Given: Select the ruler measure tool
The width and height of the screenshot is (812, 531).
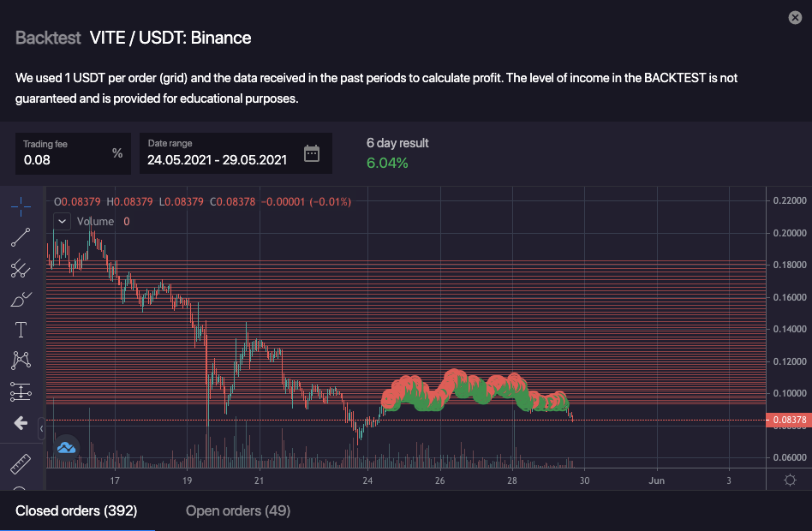Looking at the screenshot, I should pos(21,465).
